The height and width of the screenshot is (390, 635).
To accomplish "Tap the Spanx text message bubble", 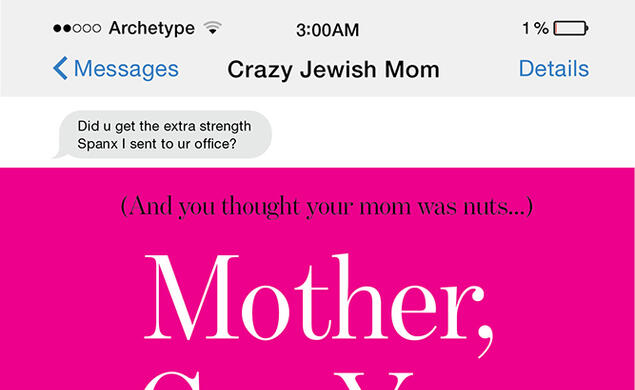I will [x=165, y=134].
